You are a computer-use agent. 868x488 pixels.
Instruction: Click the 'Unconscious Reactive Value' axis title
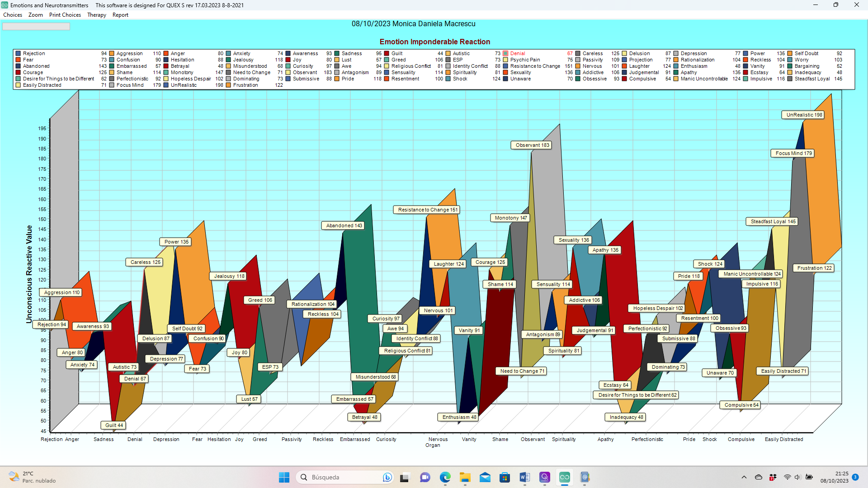coord(29,274)
